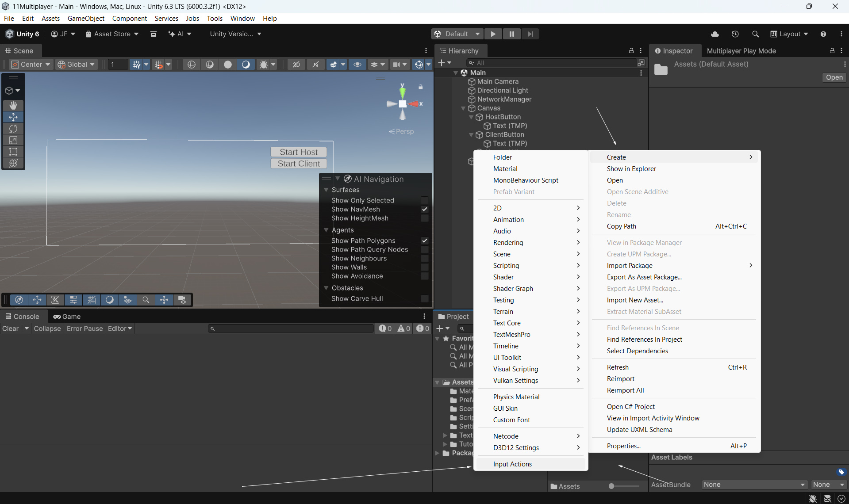Select the Hand view tool
The width and height of the screenshot is (849, 504).
click(13, 105)
